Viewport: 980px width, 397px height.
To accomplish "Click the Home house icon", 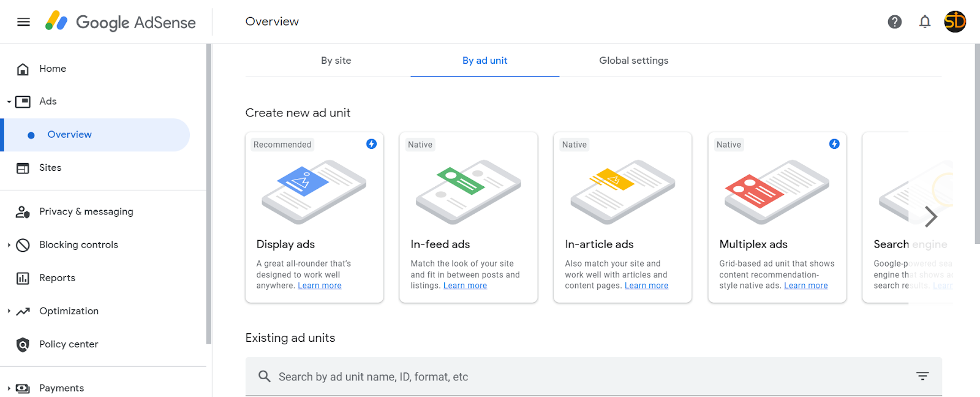I will pyautogui.click(x=23, y=69).
